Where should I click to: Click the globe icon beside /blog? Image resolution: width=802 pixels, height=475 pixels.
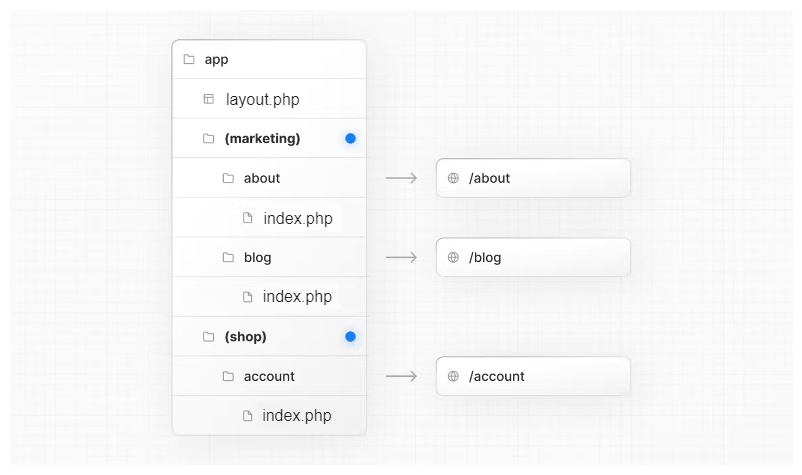click(453, 257)
